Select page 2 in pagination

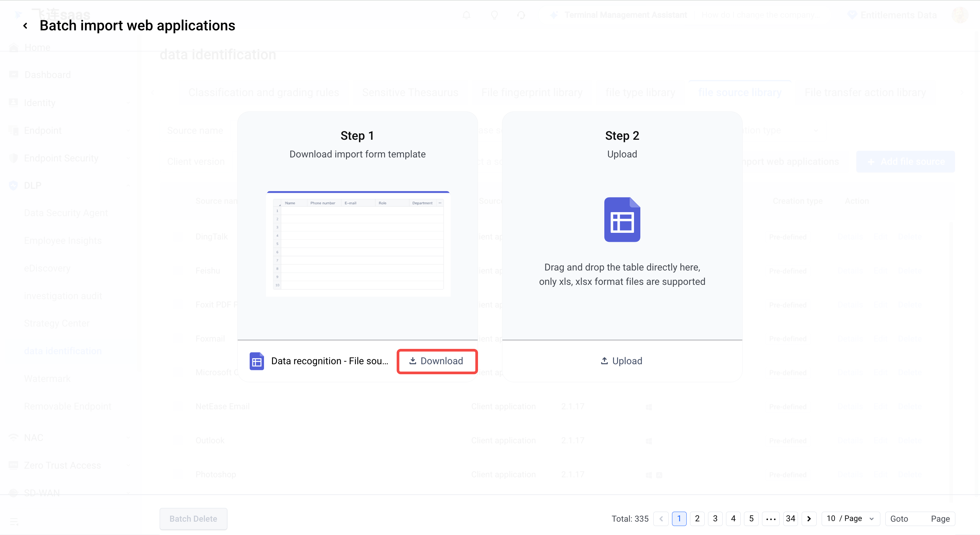(697, 519)
